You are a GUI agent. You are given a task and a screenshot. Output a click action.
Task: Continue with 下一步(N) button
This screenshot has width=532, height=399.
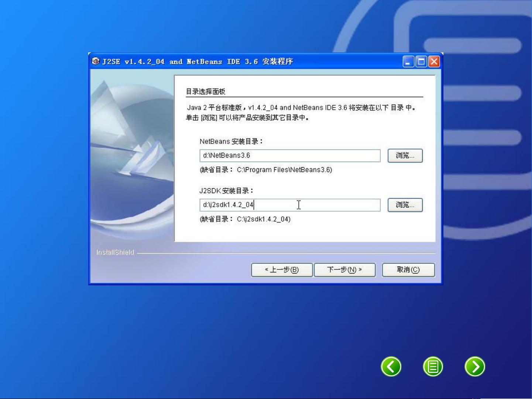[345, 270]
